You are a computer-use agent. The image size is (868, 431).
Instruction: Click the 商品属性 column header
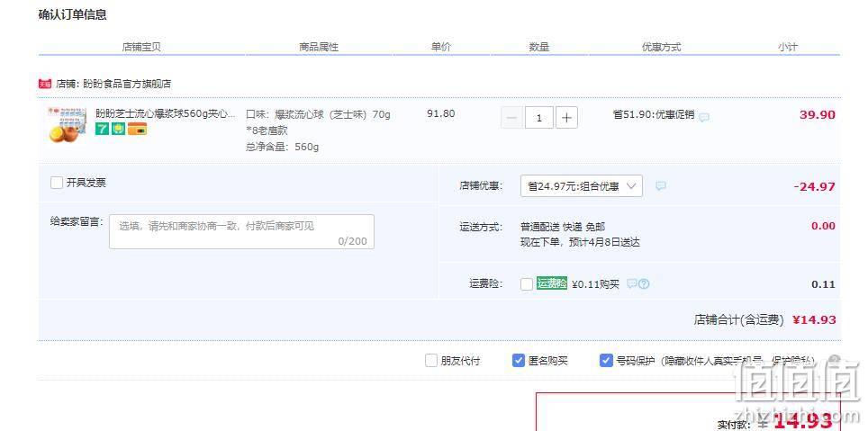319,47
